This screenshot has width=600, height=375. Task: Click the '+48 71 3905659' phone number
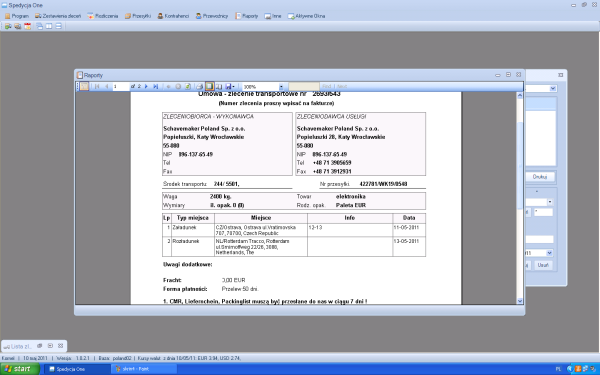(332, 163)
